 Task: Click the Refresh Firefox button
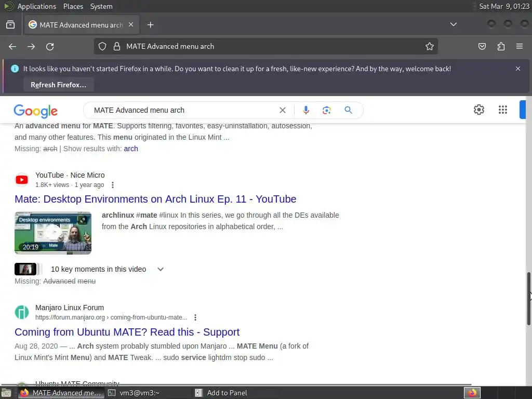point(58,85)
